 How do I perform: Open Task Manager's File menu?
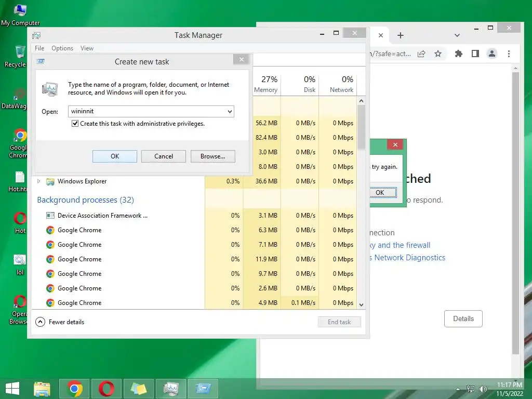(x=39, y=48)
